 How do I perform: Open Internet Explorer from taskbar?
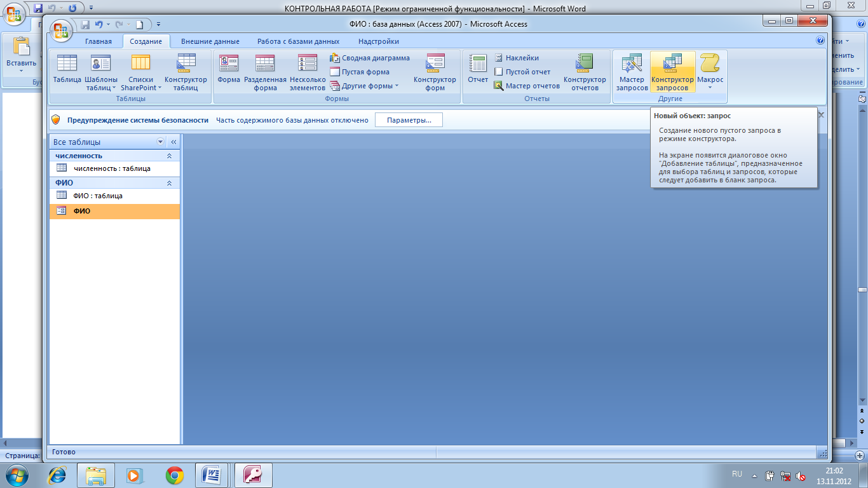tap(58, 475)
